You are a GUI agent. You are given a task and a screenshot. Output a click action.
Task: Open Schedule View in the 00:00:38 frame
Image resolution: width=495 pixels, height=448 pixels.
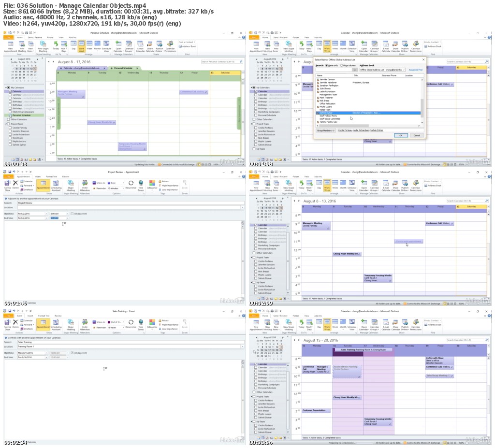click(x=106, y=46)
